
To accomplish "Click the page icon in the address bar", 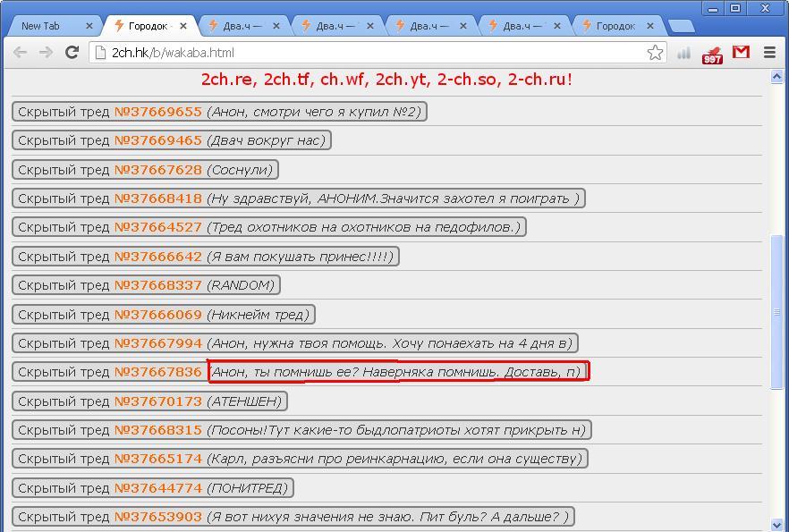I will [x=100, y=52].
